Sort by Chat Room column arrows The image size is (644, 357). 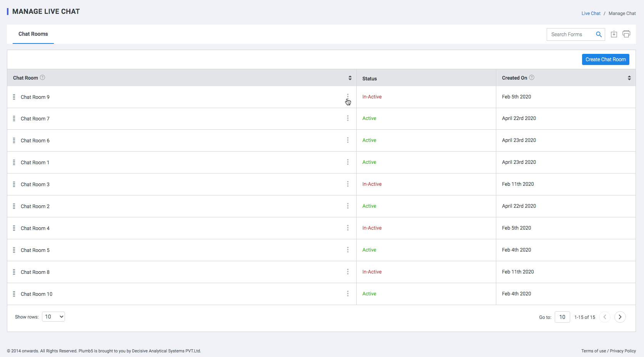coord(350,78)
